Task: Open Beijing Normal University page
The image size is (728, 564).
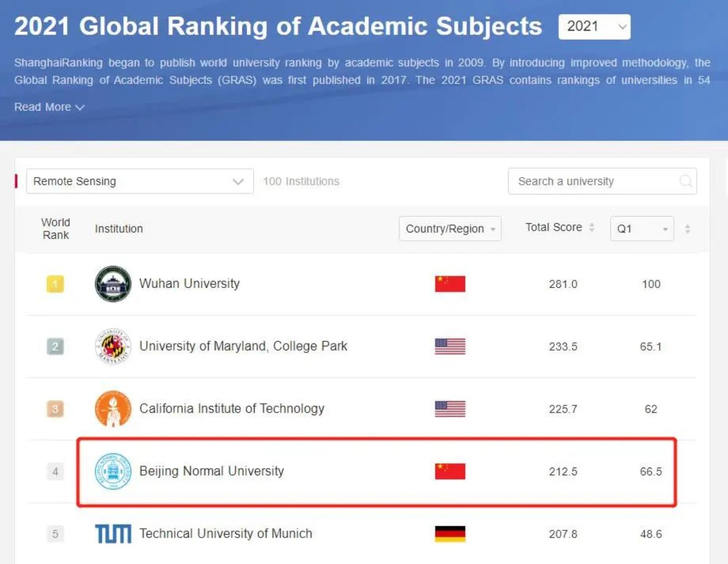Action: click(211, 471)
